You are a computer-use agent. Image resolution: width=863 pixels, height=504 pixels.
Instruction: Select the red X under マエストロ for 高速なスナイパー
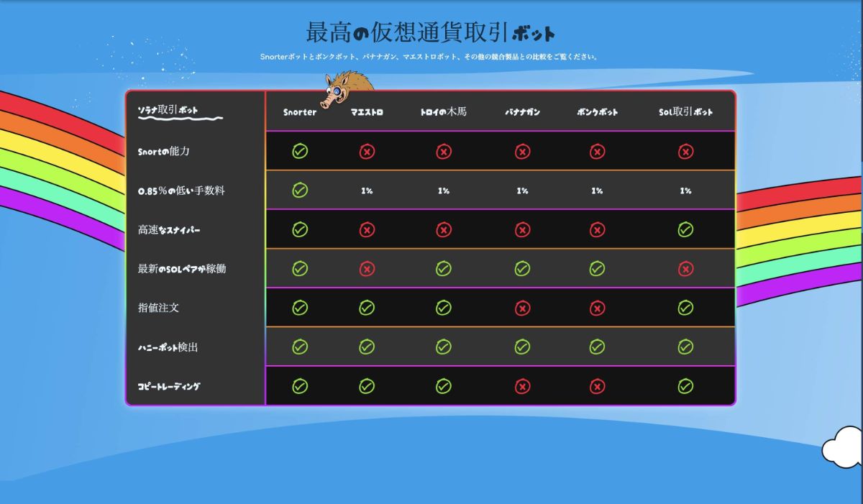click(368, 229)
